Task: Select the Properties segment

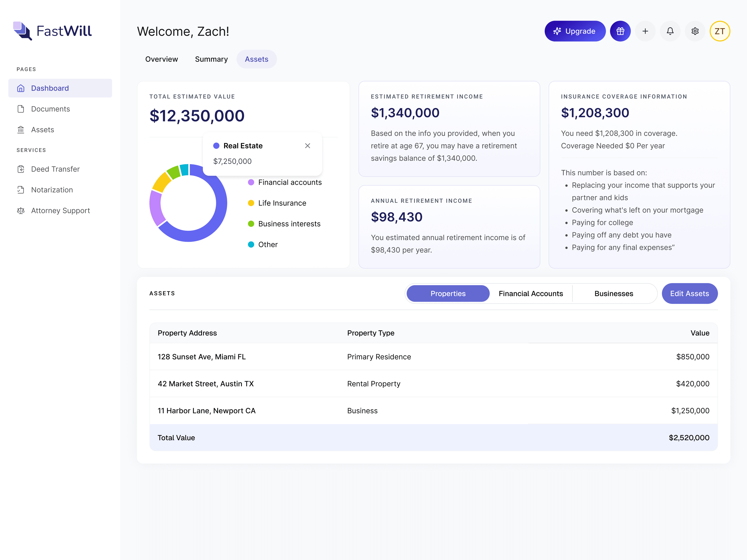Action: click(x=448, y=293)
